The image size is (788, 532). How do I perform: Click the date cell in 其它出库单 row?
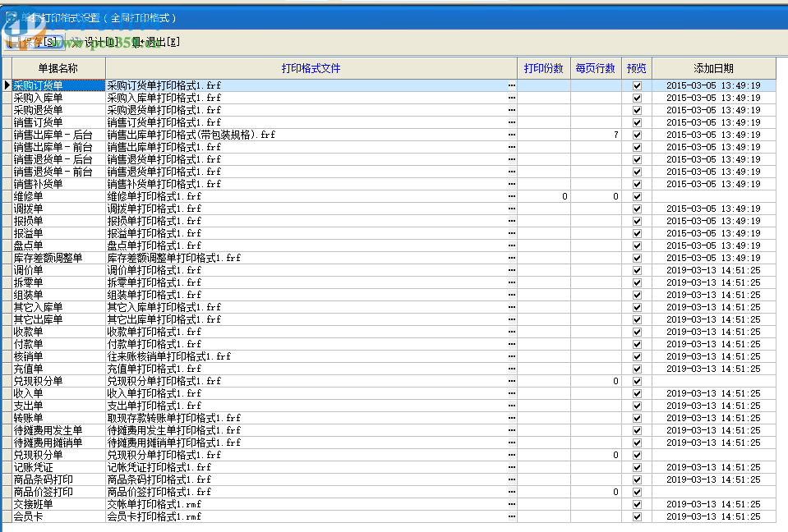point(713,319)
